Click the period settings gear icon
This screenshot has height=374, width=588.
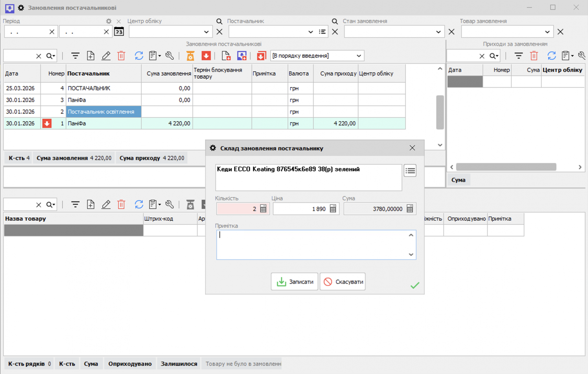pyautogui.click(x=108, y=21)
